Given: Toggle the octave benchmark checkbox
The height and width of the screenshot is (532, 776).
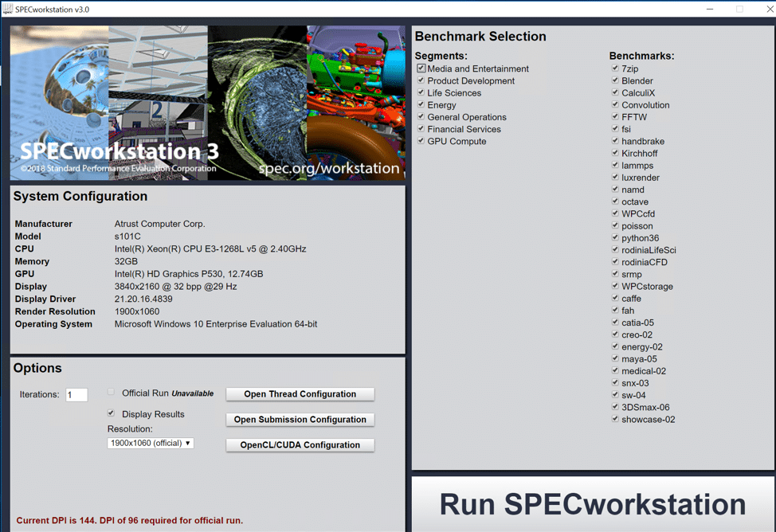Looking at the screenshot, I should (615, 201).
